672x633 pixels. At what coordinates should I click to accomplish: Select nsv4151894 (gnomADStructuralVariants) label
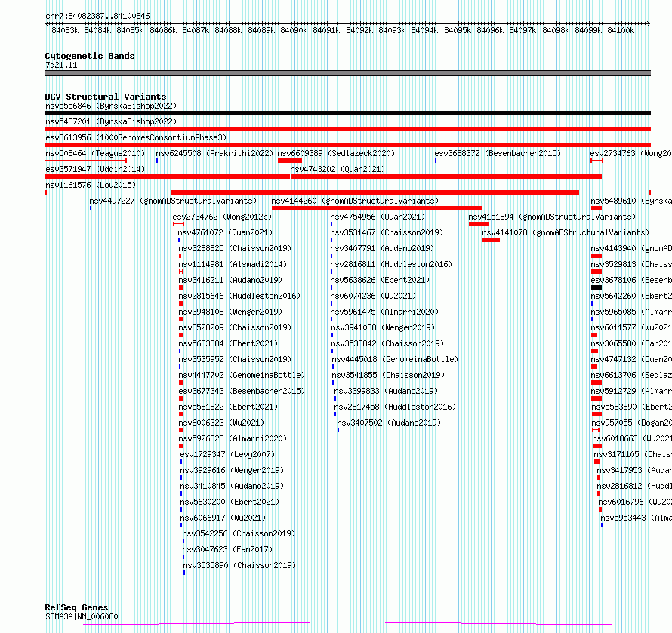(x=552, y=217)
